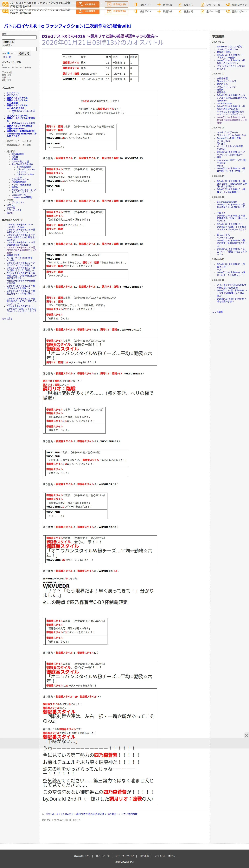Open 空崎ヒナ link
This screenshot has height=868, width=249.
(x=221, y=213)
